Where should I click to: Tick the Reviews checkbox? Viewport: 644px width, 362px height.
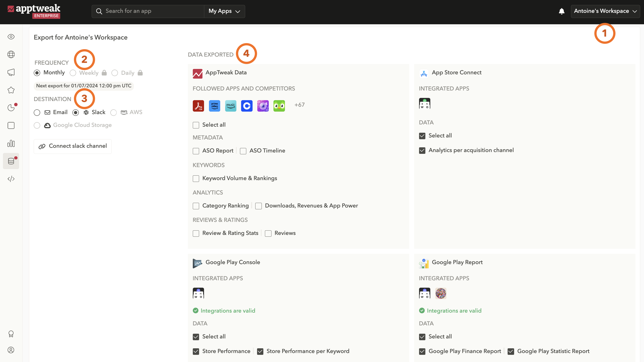click(x=268, y=233)
